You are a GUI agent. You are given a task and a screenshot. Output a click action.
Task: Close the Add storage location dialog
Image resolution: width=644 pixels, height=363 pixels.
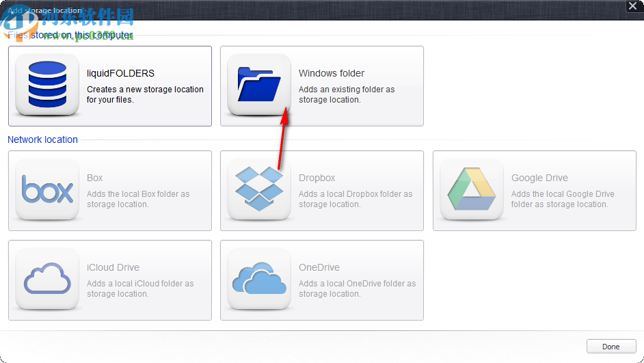click(x=633, y=6)
